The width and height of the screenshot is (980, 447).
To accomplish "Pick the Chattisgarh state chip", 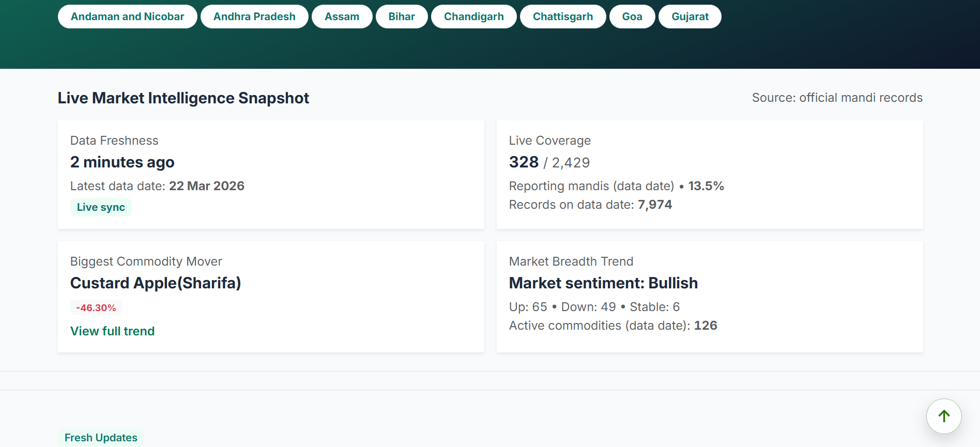I will (563, 17).
